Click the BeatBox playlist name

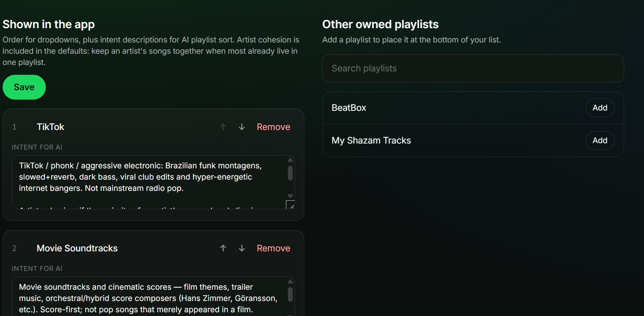(349, 108)
